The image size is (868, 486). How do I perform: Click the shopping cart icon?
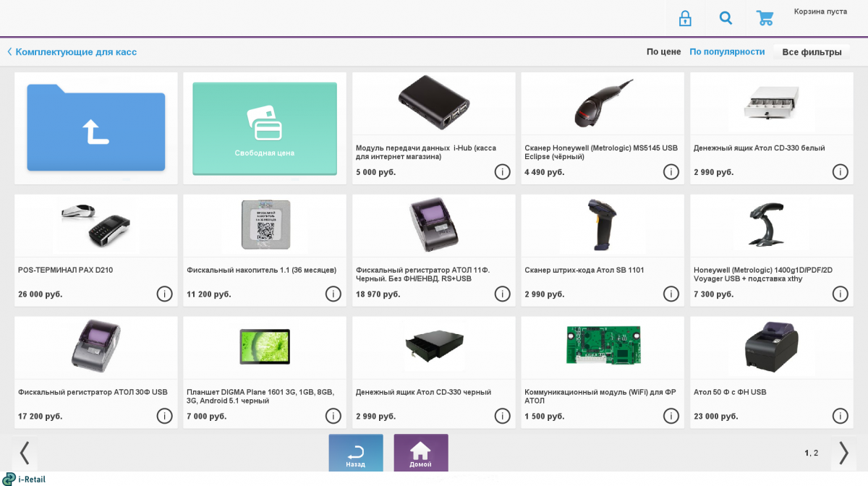(x=765, y=18)
